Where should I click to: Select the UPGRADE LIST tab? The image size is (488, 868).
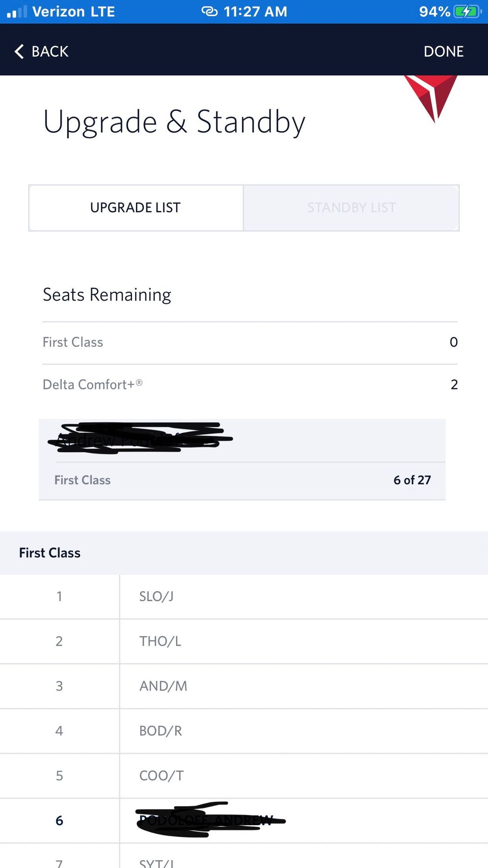(136, 208)
